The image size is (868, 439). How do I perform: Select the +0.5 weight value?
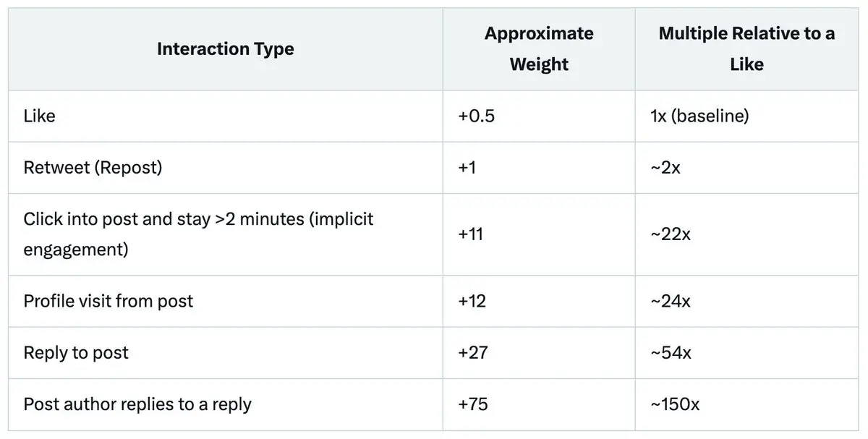coord(477,116)
